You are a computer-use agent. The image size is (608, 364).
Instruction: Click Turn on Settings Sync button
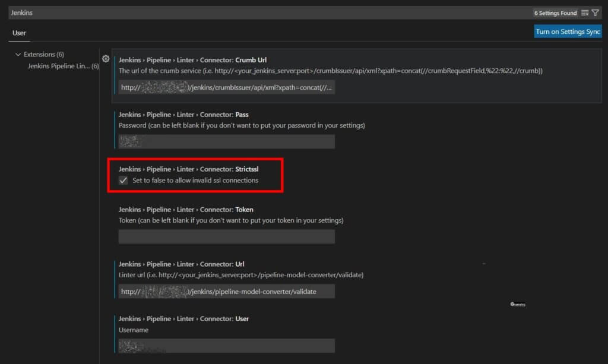tap(568, 31)
